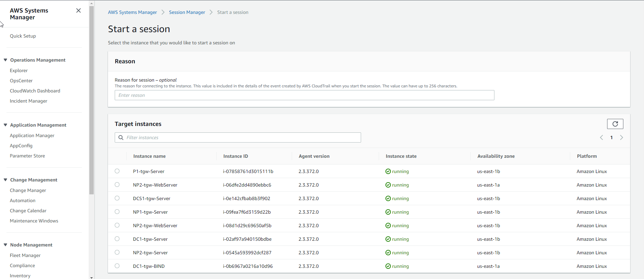This screenshot has width=644, height=279.
Task: Refresh the target instances list
Action: click(x=615, y=124)
